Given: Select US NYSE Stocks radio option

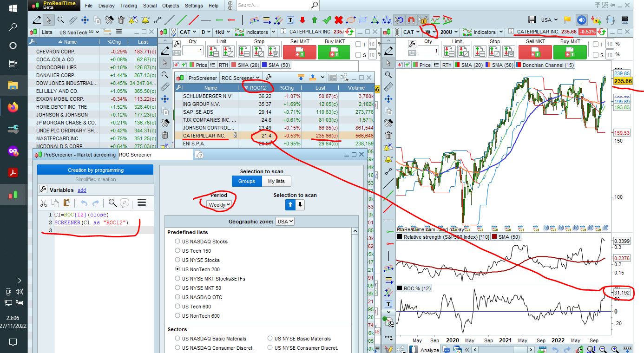Looking at the screenshot, I should (177, 260).
